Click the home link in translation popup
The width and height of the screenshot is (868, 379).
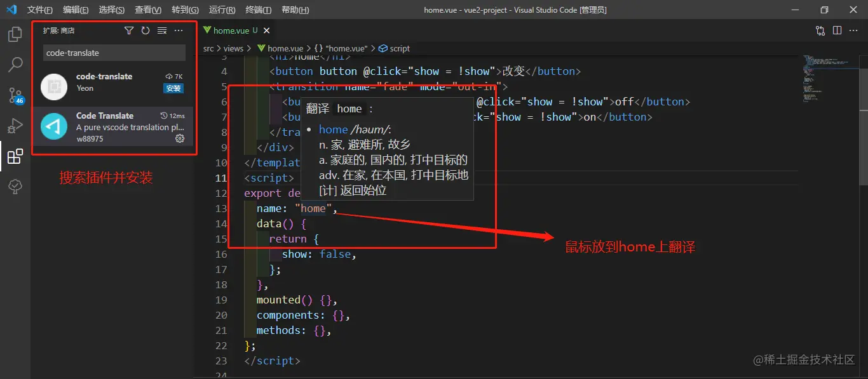tap(333, 130)
